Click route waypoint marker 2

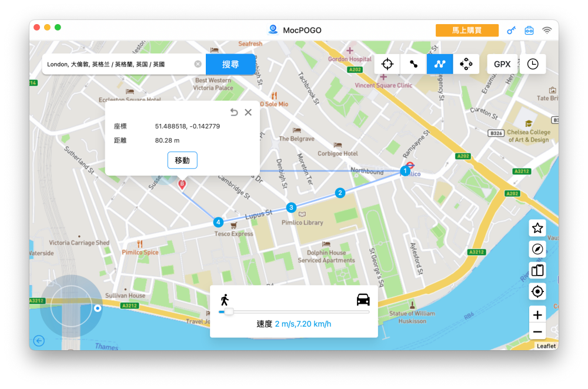pyautogui.click(x=340, y=193)
